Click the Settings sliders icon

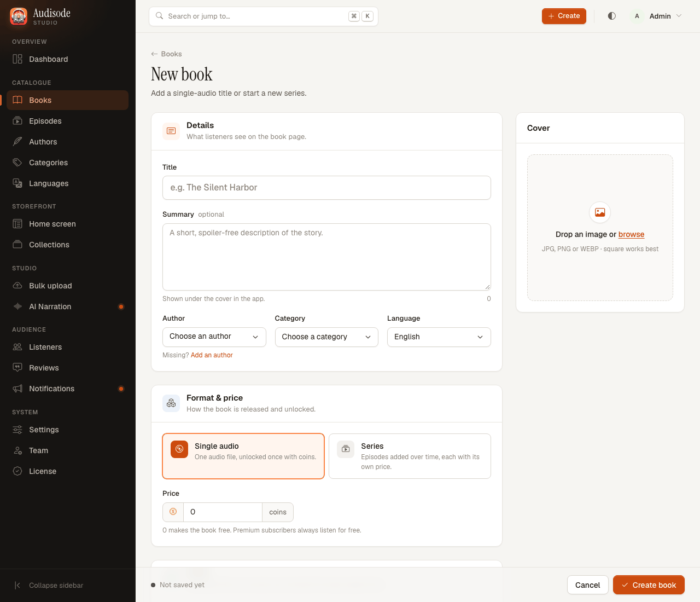point(17,430)
